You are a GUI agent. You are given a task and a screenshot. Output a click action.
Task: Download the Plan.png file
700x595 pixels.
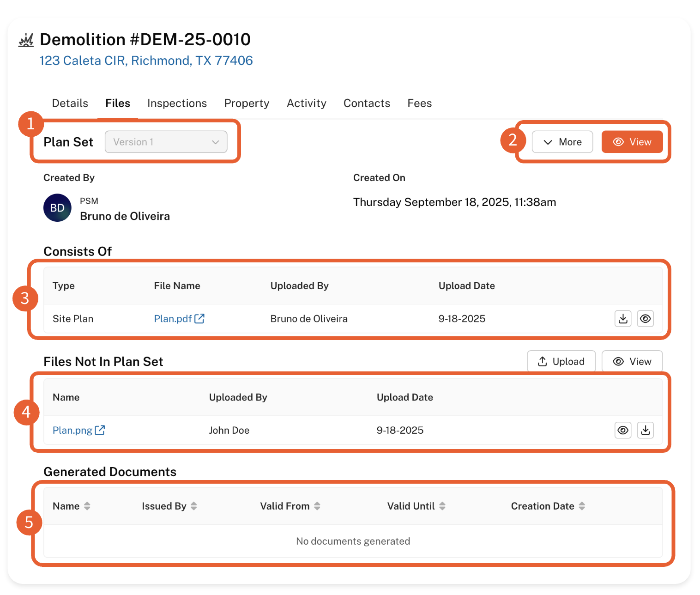coord(645,430)
